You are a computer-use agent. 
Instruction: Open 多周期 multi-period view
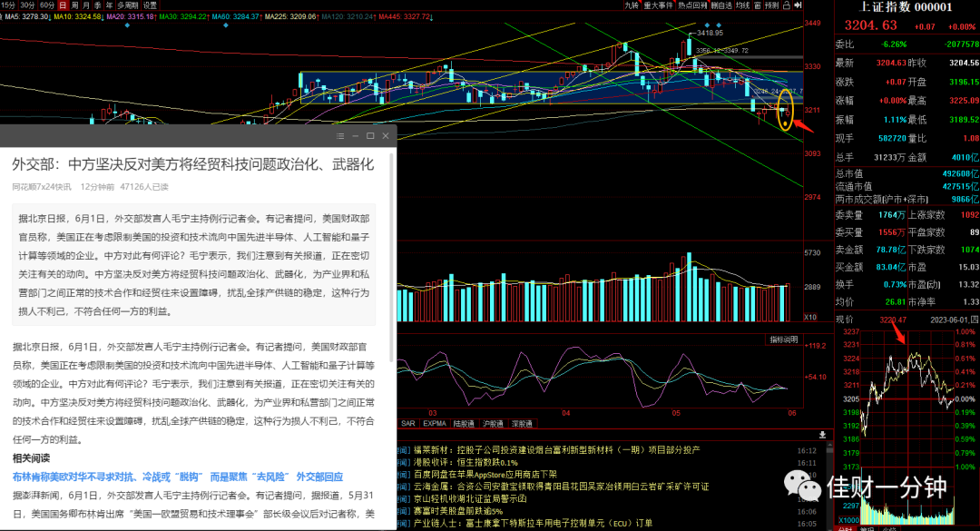(128, 5)
